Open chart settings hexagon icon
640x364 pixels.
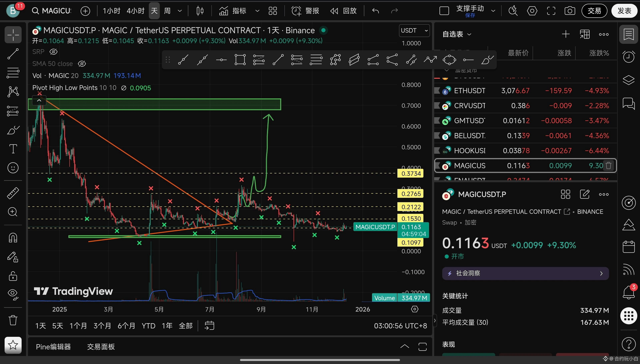tap(532, 11)
